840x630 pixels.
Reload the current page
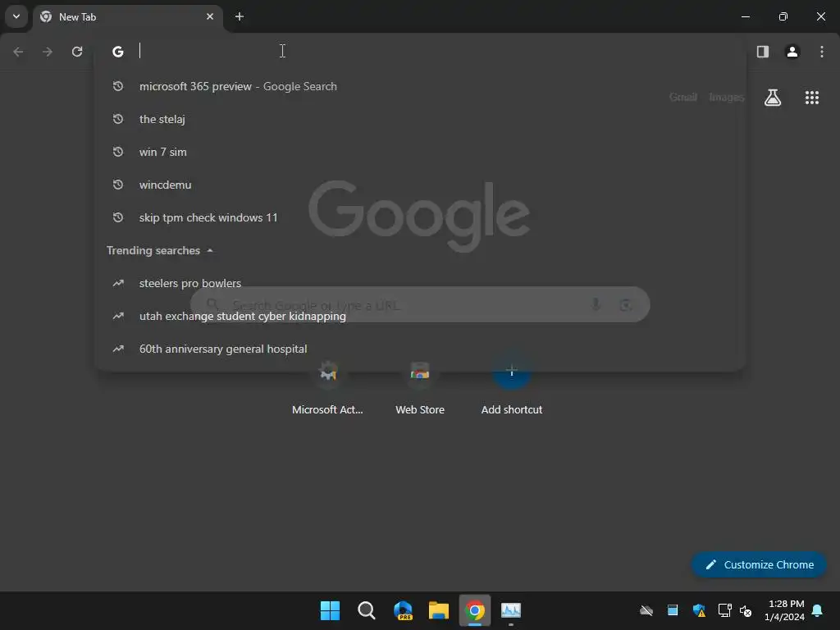77,52
